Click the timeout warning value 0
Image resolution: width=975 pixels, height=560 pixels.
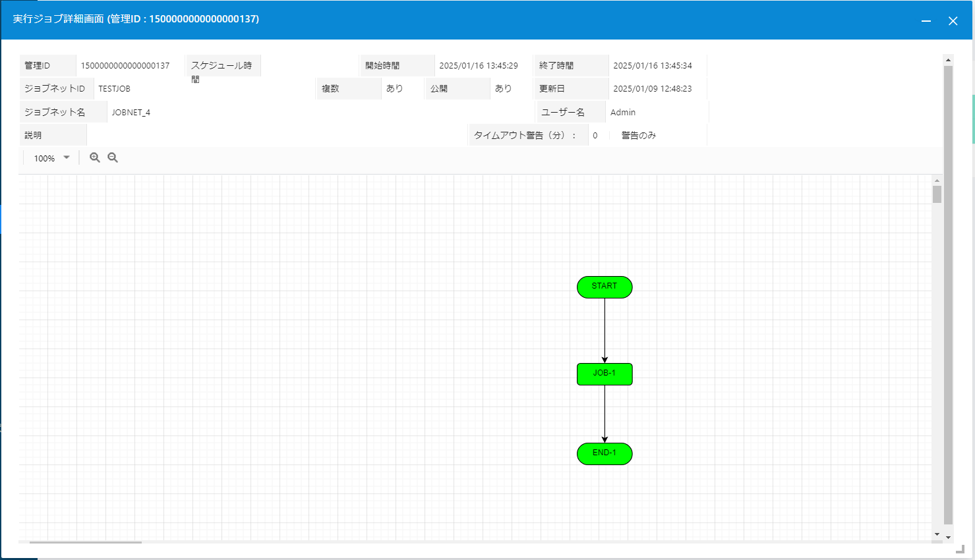coord(595,135)
